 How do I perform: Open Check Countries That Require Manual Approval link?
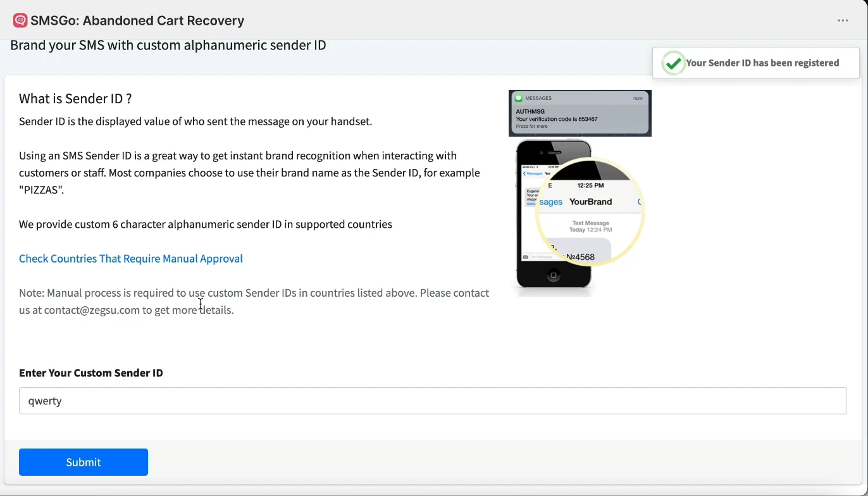(131, 258)
